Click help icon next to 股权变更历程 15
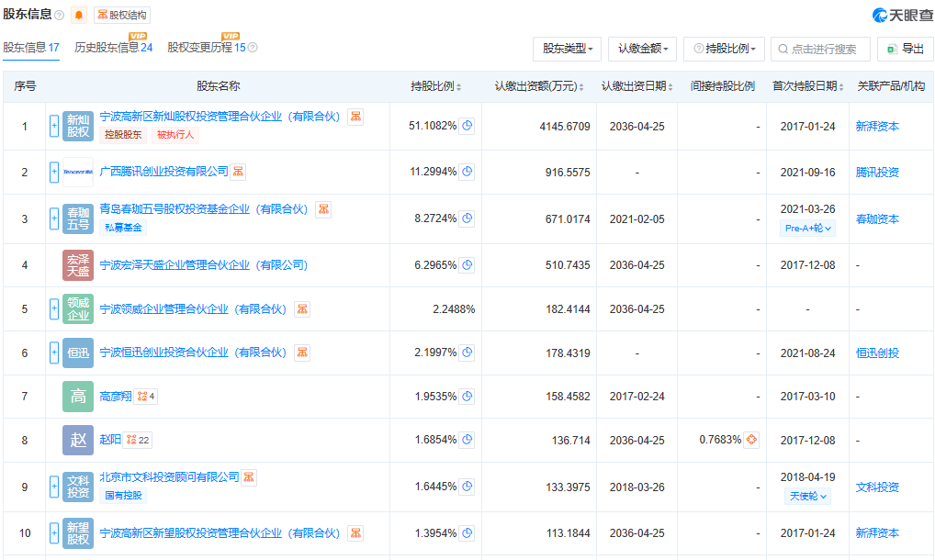This screenshot has width=935, height=560. coord(253,48)
